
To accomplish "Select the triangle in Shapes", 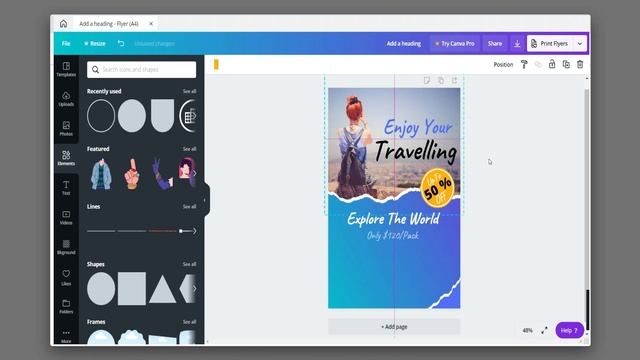I will tap(162, 289).
